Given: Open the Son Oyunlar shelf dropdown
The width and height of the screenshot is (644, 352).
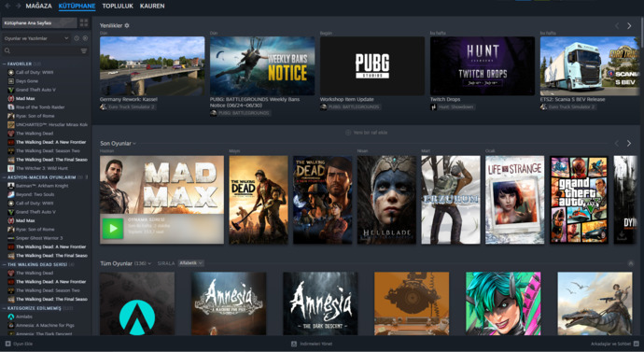Looking at the screenshot, I should [118, 144].
